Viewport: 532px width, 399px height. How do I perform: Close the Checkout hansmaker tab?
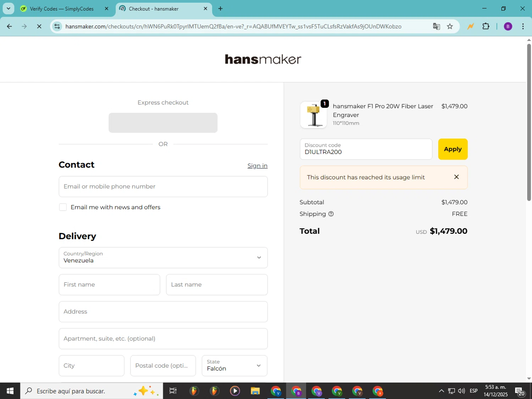click(x=205, y=9)
